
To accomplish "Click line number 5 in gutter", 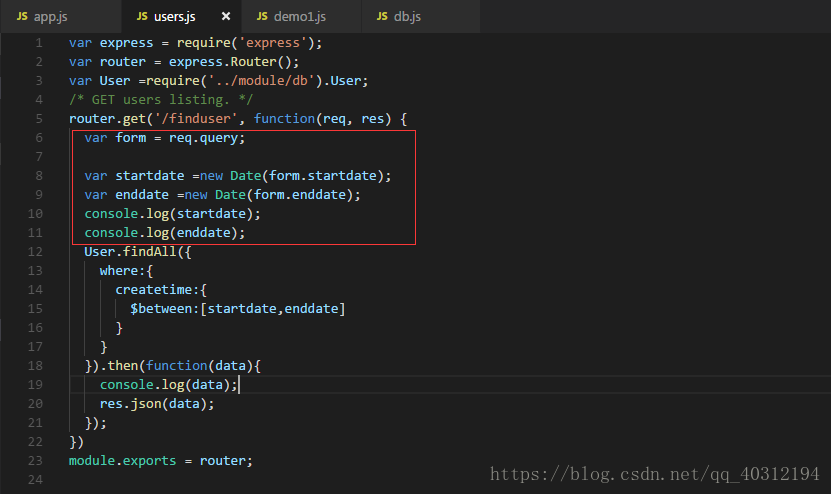I will [39, 119].
